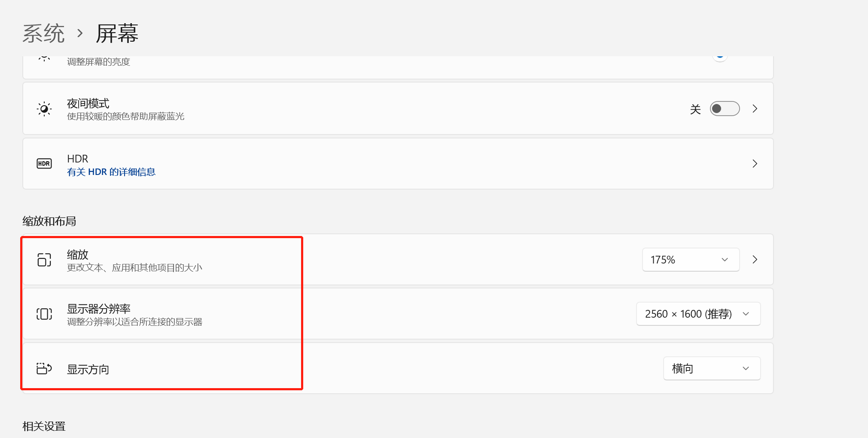Open custom scaling via 缩放 chevron
The height and width of the screenshot is (438, 868).
755,260
